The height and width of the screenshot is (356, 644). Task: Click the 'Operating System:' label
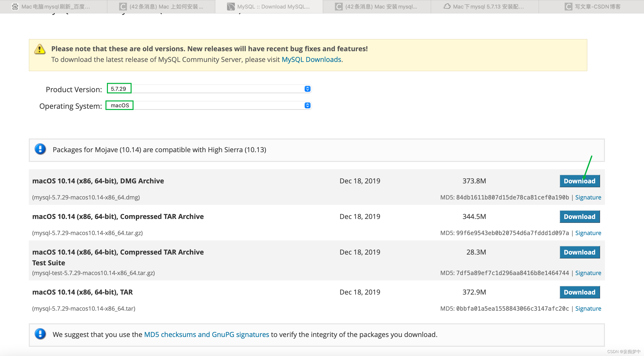[x=71, y=106]
